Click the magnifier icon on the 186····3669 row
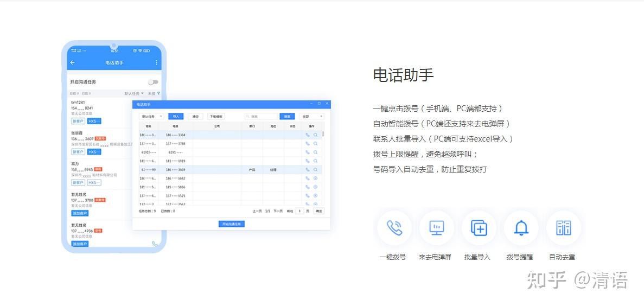Viewport: 644px width, 306px height. [315, 170]
